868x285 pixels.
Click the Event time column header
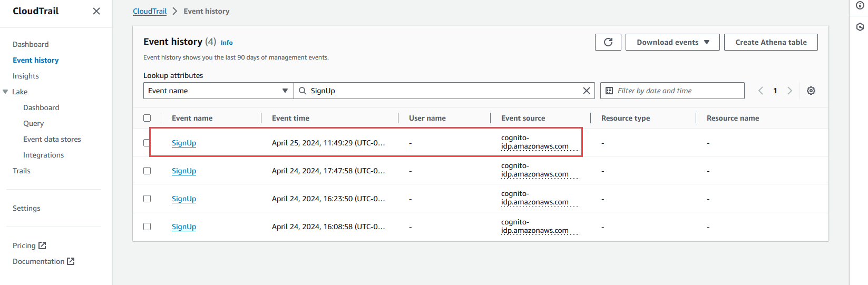pos(290,118)
